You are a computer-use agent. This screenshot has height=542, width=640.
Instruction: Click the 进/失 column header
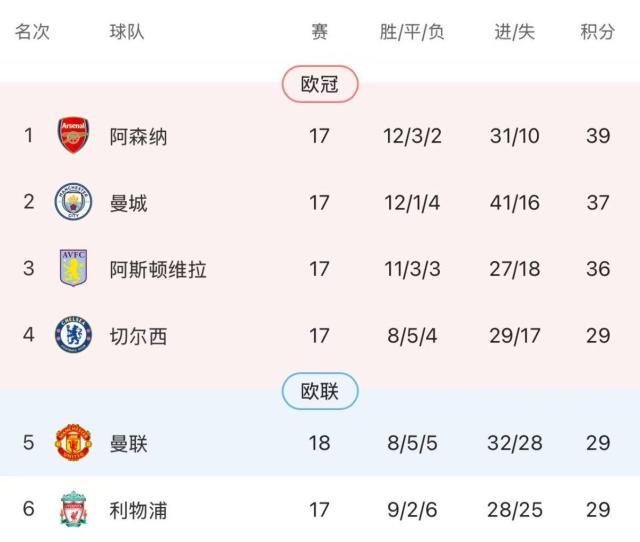515,32
